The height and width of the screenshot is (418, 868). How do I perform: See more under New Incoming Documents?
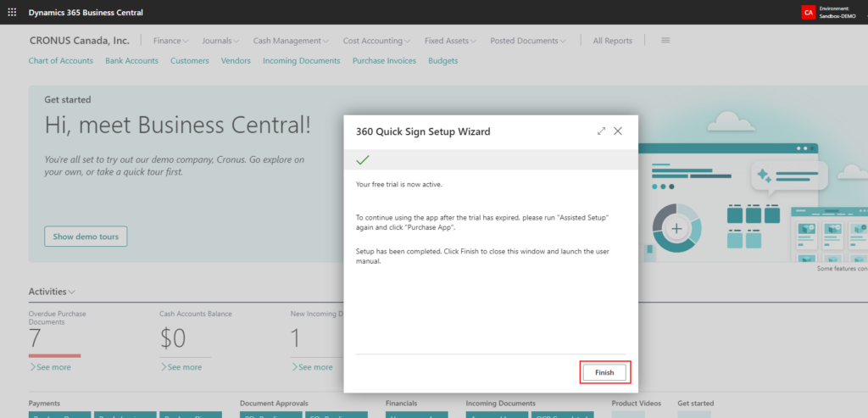tap(312, 367)
